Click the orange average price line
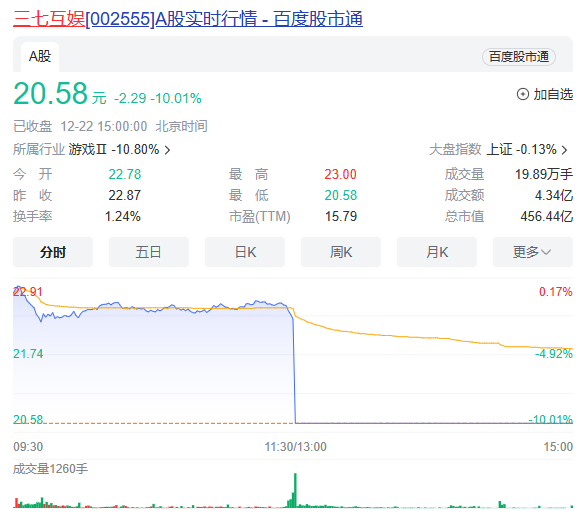Screen dimensions: 587x514 click(x=412, y=337)
